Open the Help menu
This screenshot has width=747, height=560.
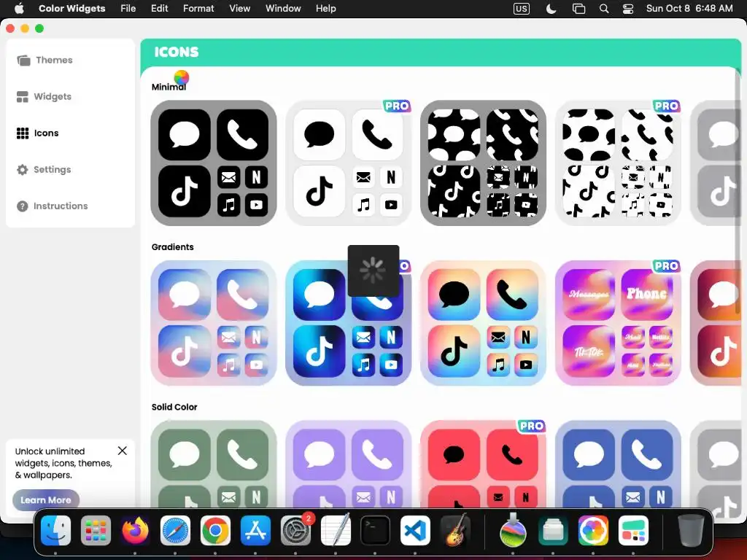[x=326, y=9]
